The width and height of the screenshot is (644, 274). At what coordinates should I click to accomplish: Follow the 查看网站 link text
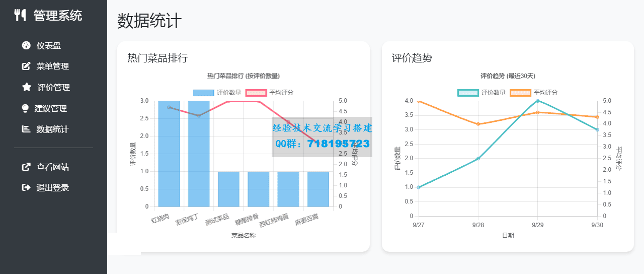(53, 167)
